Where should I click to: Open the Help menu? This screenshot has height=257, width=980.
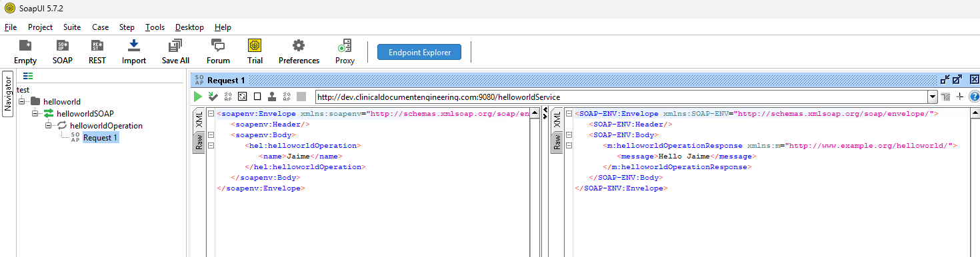[223, 27]
